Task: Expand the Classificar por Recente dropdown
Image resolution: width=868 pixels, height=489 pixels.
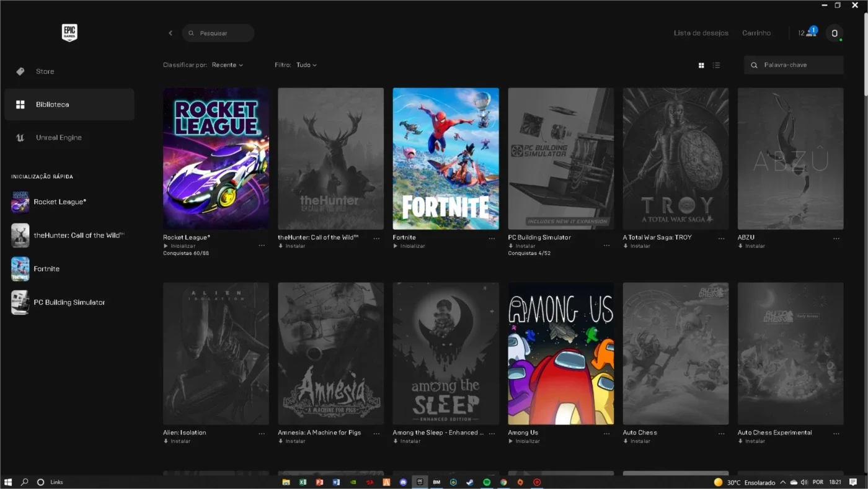Action: [x=227, y=65]
